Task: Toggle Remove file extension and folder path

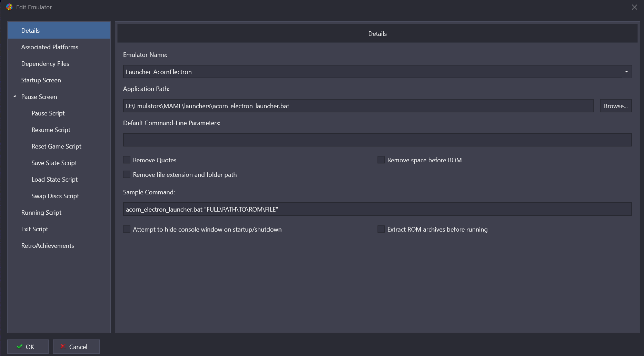Action: [x=127, y=174]
